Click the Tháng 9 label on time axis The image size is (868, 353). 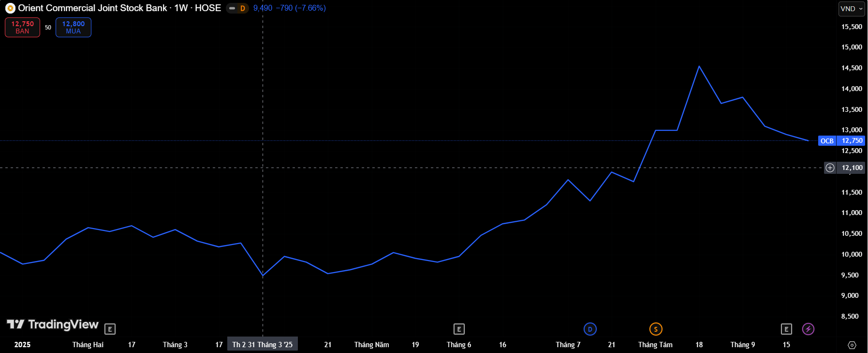tap(743, 345)
